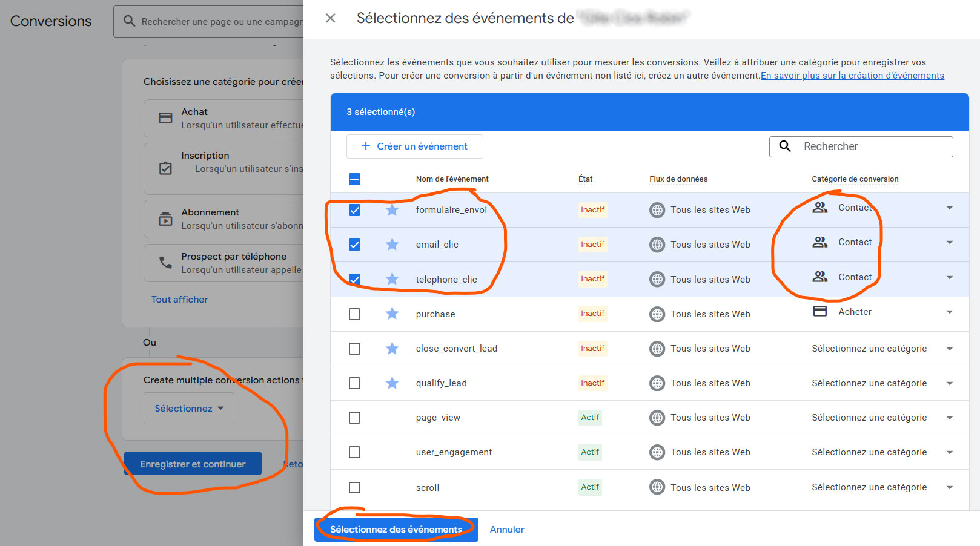Close the event selection panel

tap(331, 18)
